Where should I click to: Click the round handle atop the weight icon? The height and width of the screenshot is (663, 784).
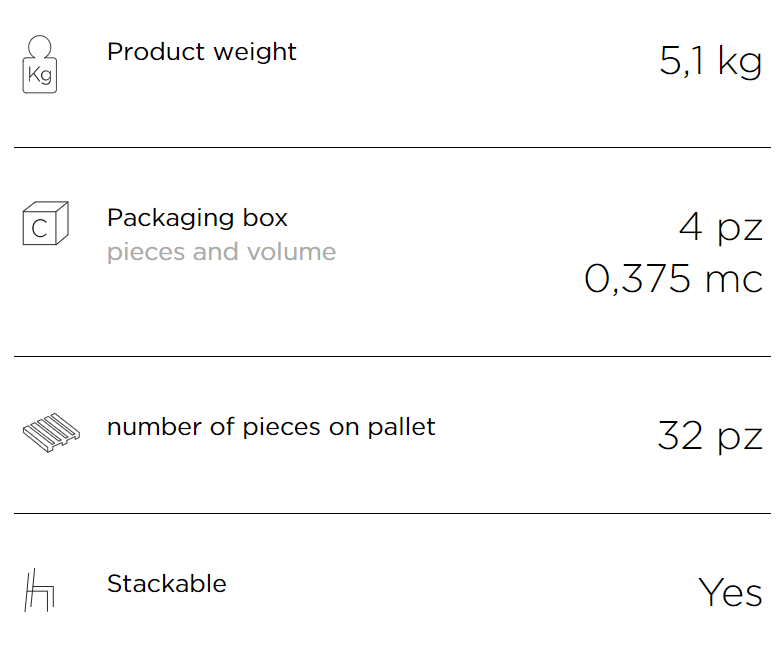(x=40, y=46)
